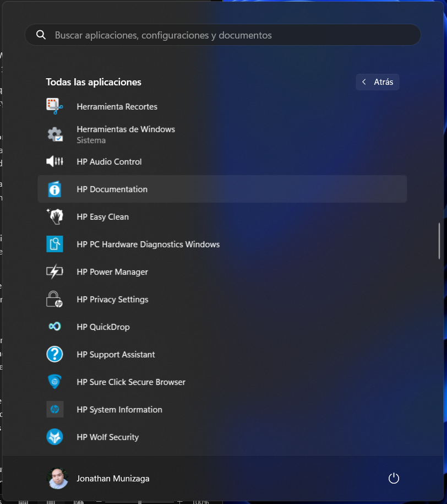Click the HP Wolf Security wolf icon
This screenshot has height=504, width=447.
tap(54, 437)
